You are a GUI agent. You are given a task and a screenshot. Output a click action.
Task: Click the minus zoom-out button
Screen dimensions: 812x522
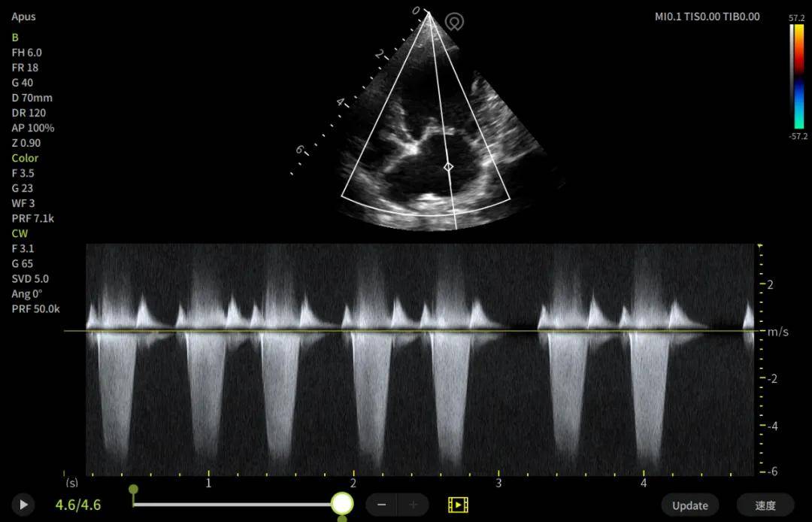click(x=382, y=505)
